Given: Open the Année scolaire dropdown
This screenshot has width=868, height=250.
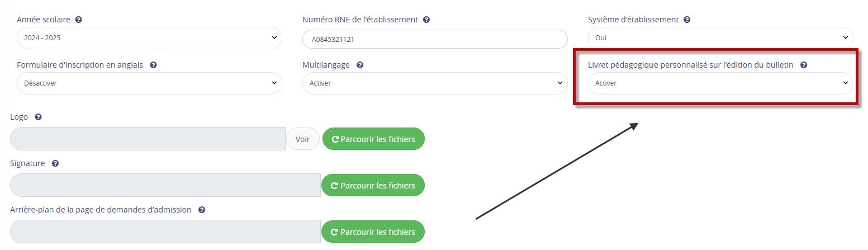Looking at the screenshot, I should click(x=149, y=38).
